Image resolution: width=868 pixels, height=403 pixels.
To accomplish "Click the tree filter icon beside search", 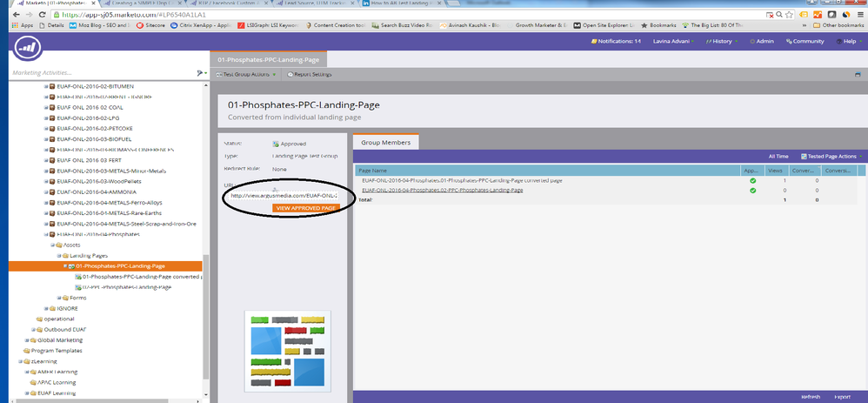I will click(200, 73).
